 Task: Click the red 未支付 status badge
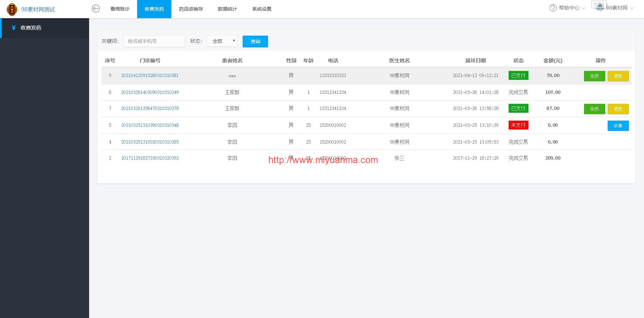519,125
